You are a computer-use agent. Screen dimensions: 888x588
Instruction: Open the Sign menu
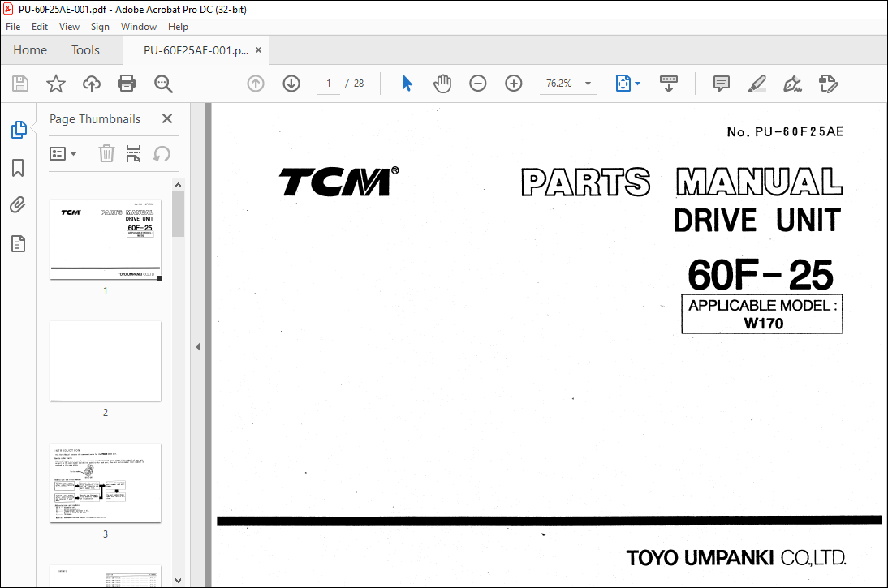pyautogui.click(x=100, y=27)
